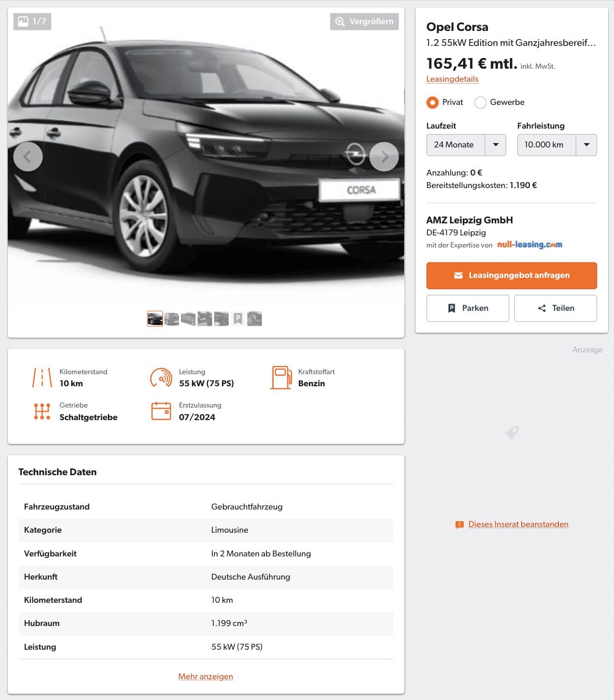614x700 pixels.
Task: Click Leasingangebot anfragen button
Action: (512, 276)
